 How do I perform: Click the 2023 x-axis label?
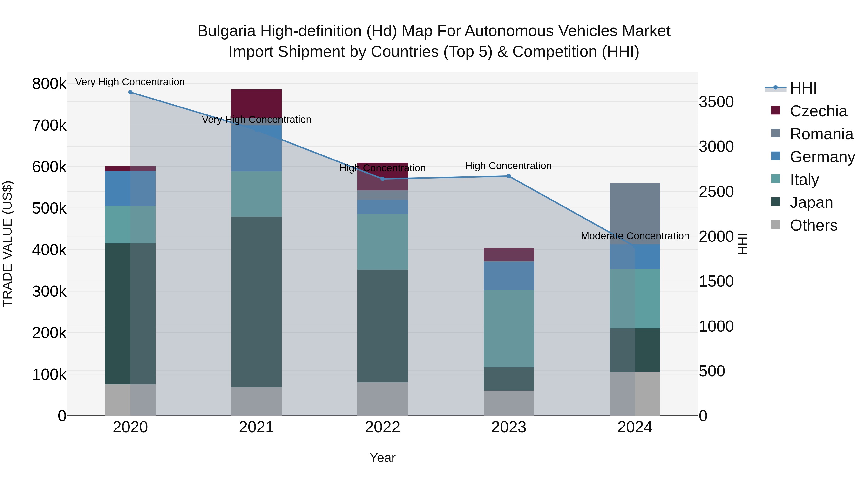pos(509,427)
